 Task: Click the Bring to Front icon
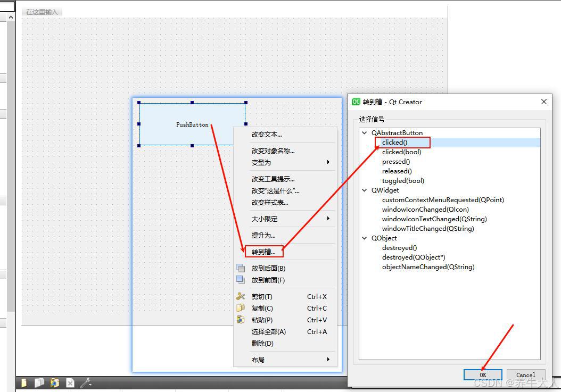point(241,280)
